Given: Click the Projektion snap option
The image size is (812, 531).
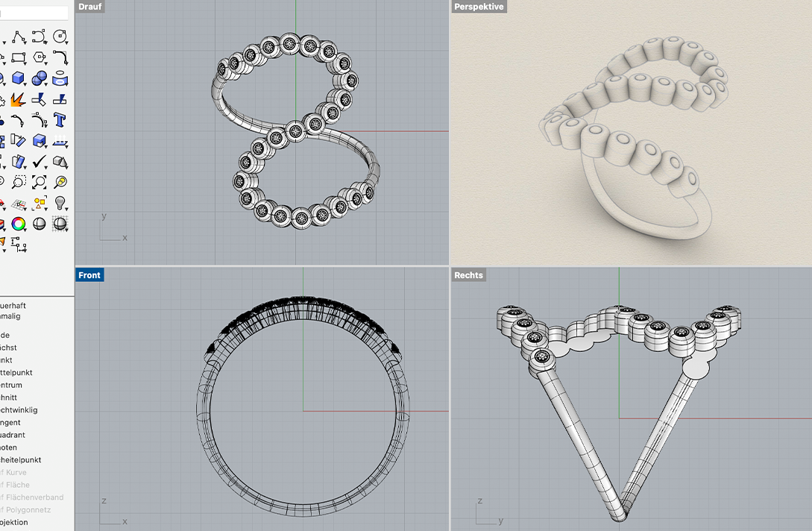Looking at the screenshot, I should point(13,522).
